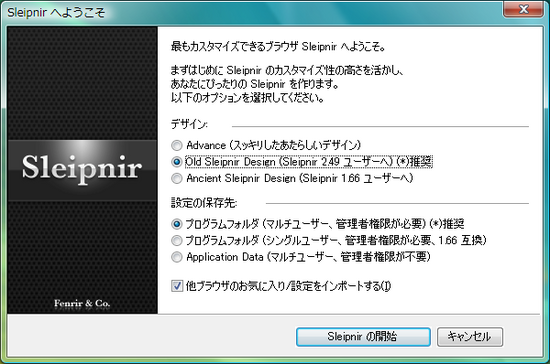This screenshot has height=364, width=550.
Task: Click the 設定の保存先 section label
Action: coord(204,203)
